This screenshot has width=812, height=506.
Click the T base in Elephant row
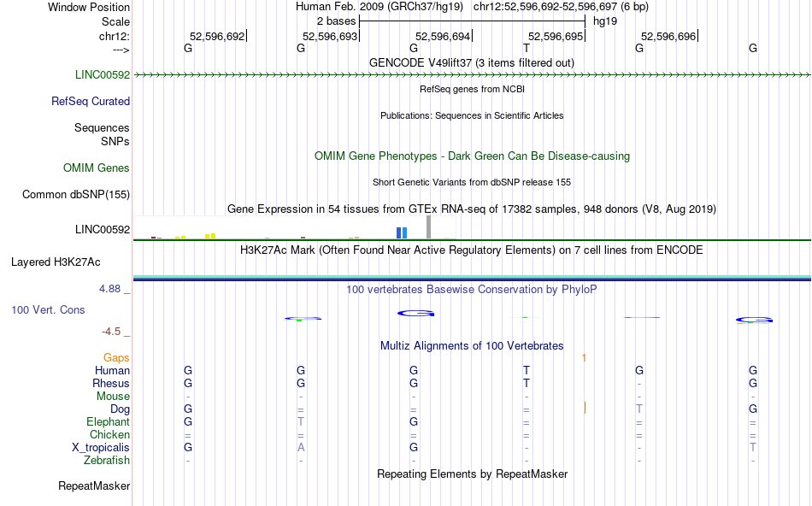301,421
